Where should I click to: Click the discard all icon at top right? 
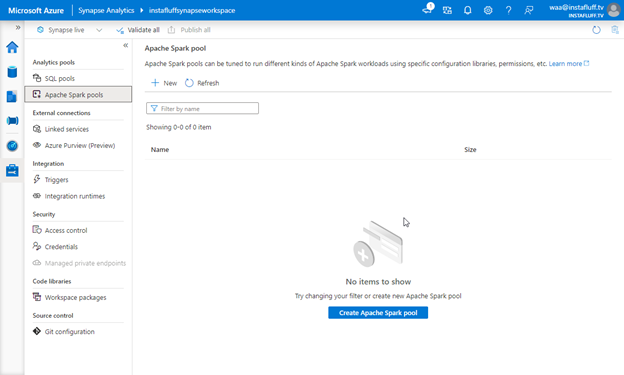615,30
